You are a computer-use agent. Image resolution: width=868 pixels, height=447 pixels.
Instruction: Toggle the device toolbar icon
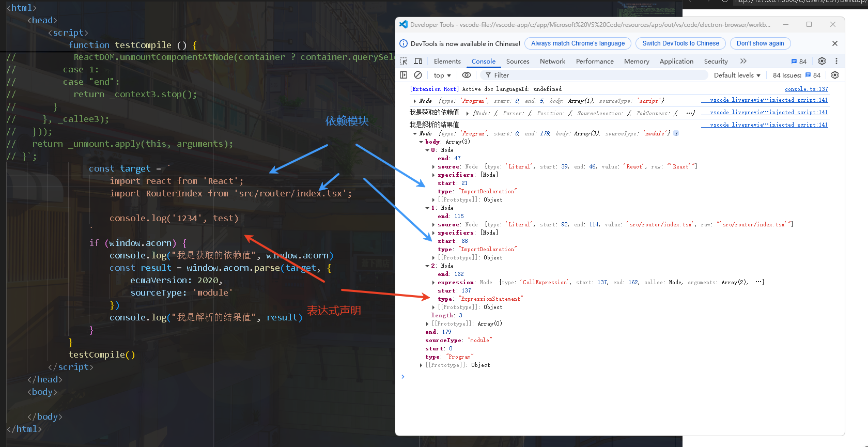(419, 61)
